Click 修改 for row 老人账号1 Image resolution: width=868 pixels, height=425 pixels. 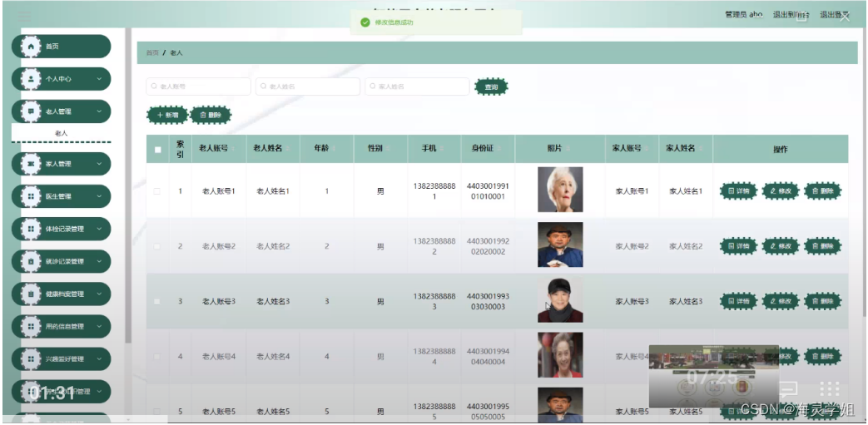781,191
